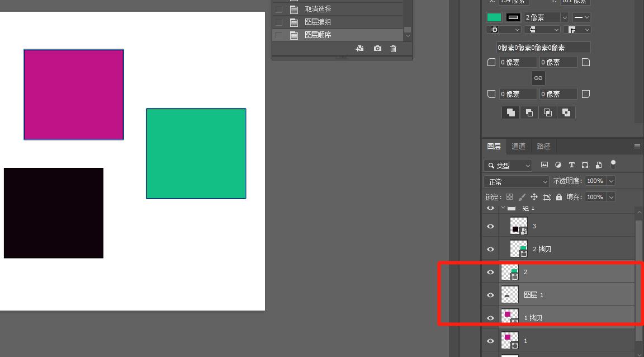The image size is (644, 357).
Task: Hide layer 3 with its eye icon
Action: coord(490,226)
